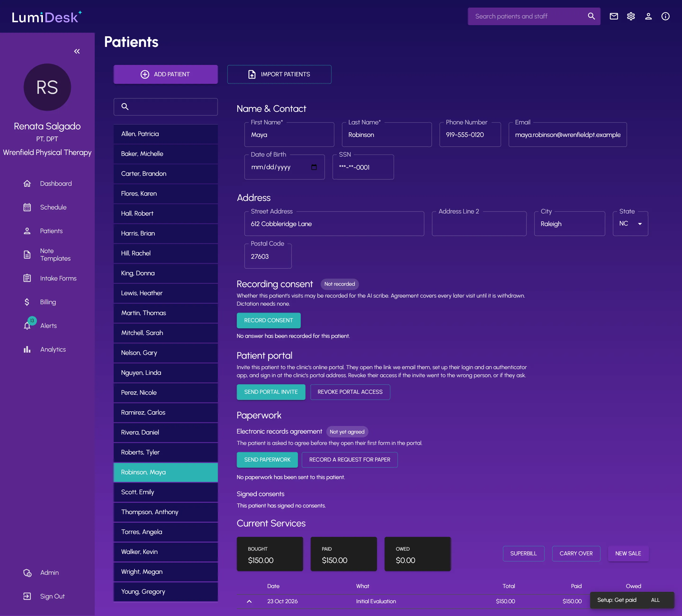Expand the State dropdown showing NC

(x=630, y=223)
